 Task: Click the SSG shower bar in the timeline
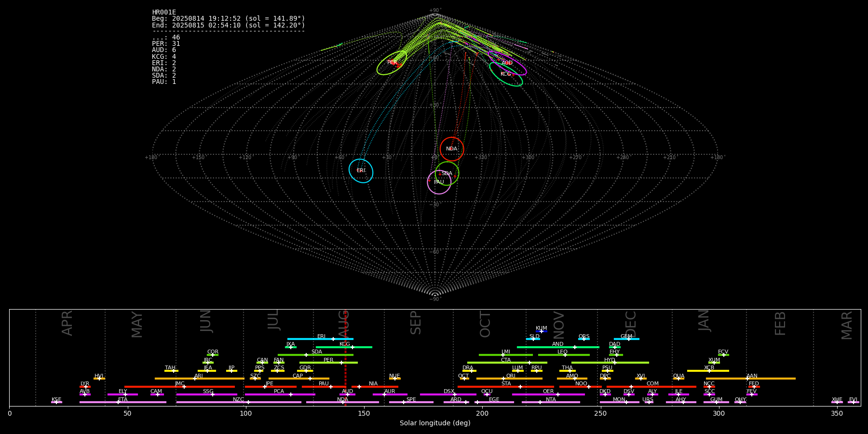[206, 394]
